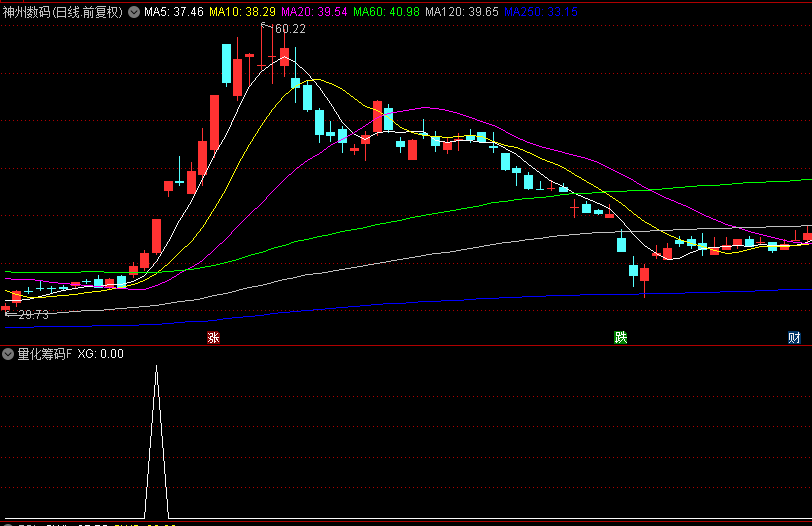Click the 60.22 high price marker
The width and height of the screenshot is (812, 526).
tap(290, 29)
